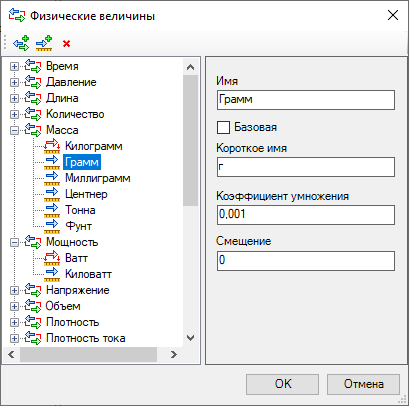Enable the Базовая checkbox
This screenshot has height=406, width=409.
223,127
